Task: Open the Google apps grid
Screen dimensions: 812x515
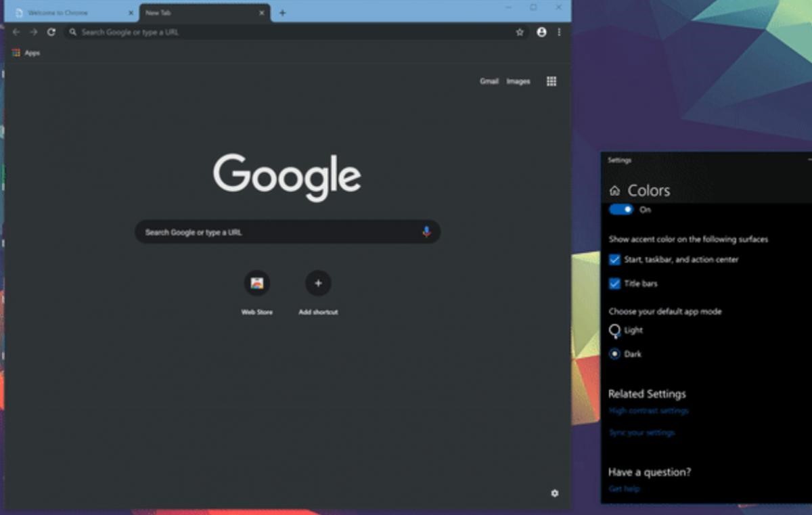Action: click(551, 81)
